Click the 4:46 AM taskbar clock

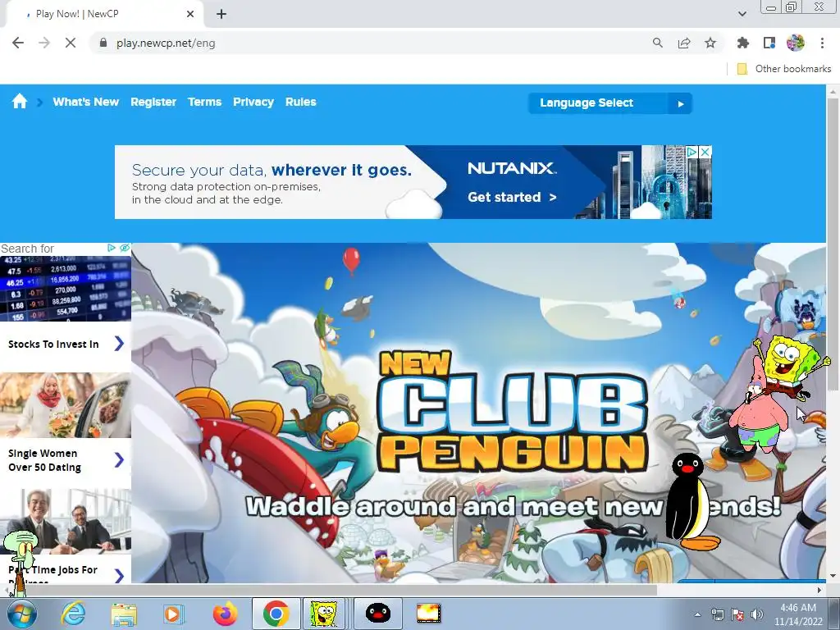(798, 614)
